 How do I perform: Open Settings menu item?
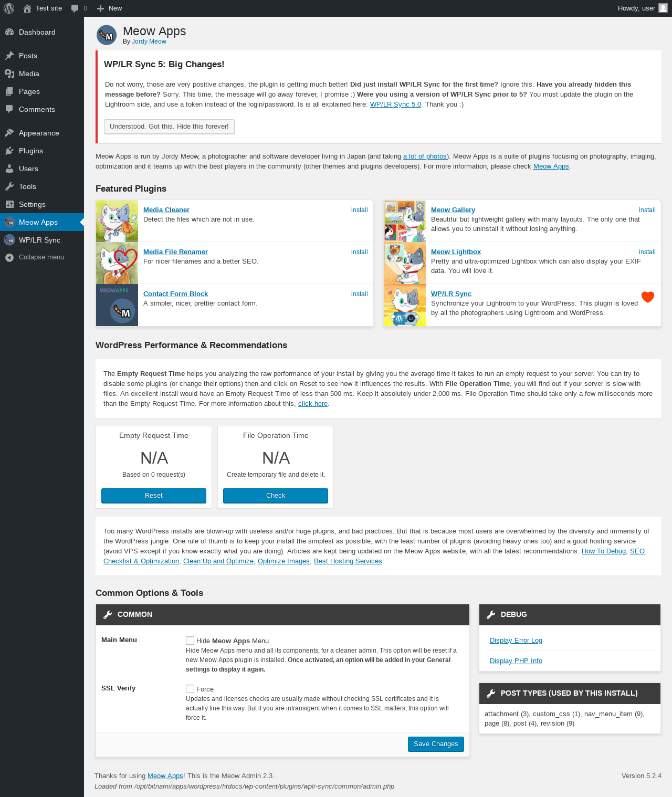point(42,204)
